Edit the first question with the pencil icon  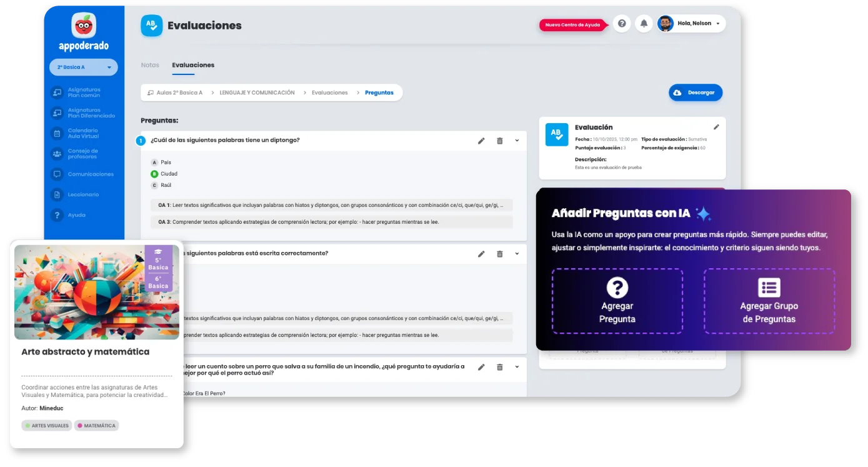481,141
